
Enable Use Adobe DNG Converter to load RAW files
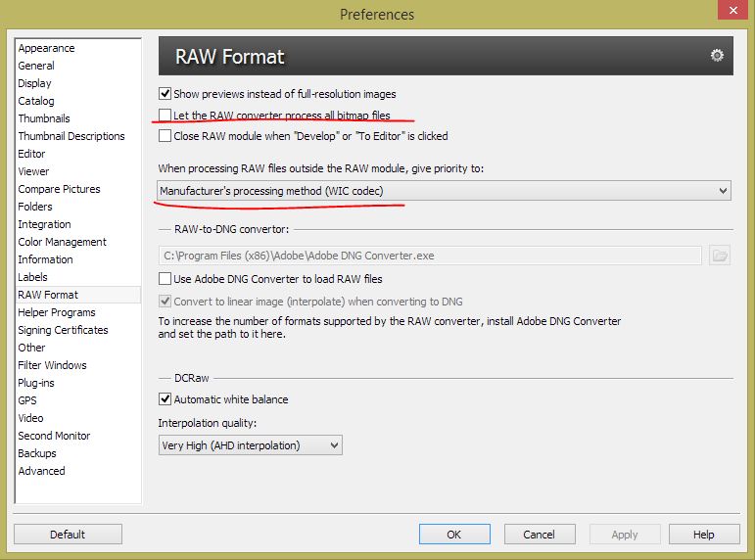(165, 279)
